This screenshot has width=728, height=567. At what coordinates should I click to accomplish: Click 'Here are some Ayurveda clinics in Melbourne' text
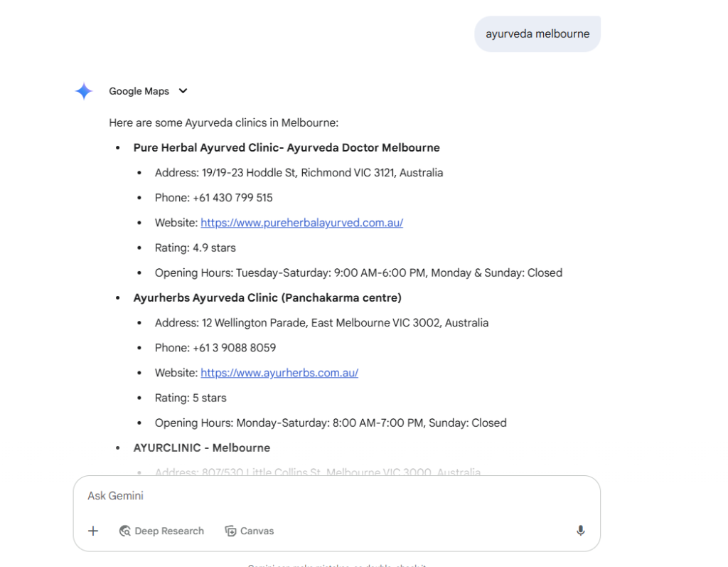coord(224,122)
